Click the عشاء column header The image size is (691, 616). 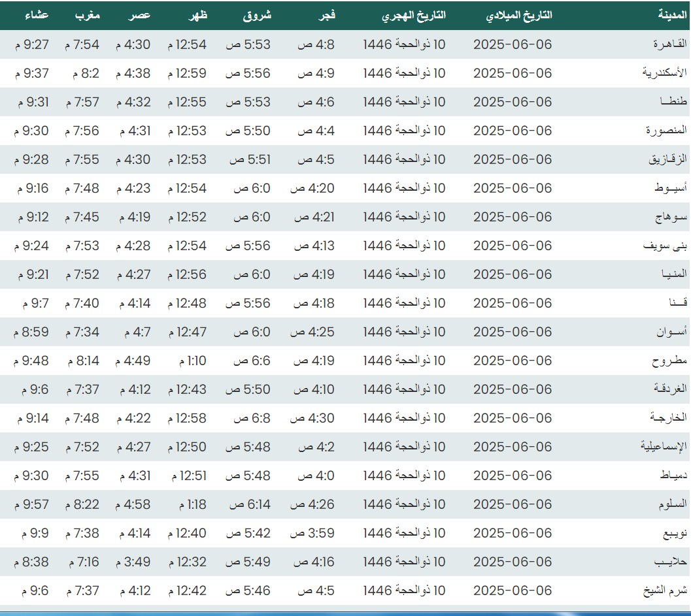coord(35,16)
